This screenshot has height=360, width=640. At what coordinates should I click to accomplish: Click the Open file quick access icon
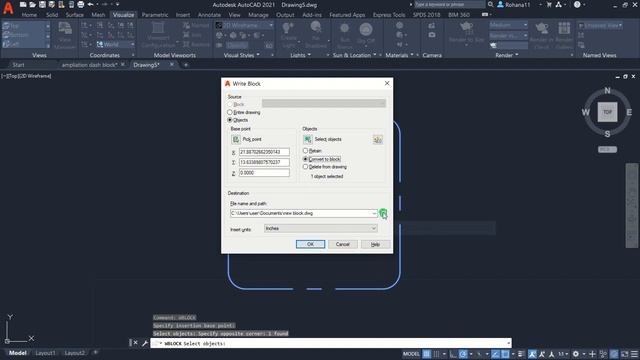point(33,4)
